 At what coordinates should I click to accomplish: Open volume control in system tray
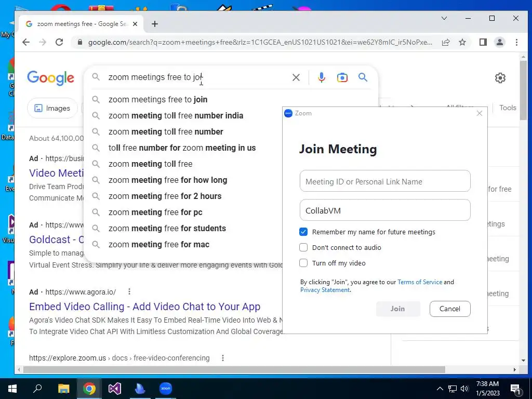tap(465, 389)
